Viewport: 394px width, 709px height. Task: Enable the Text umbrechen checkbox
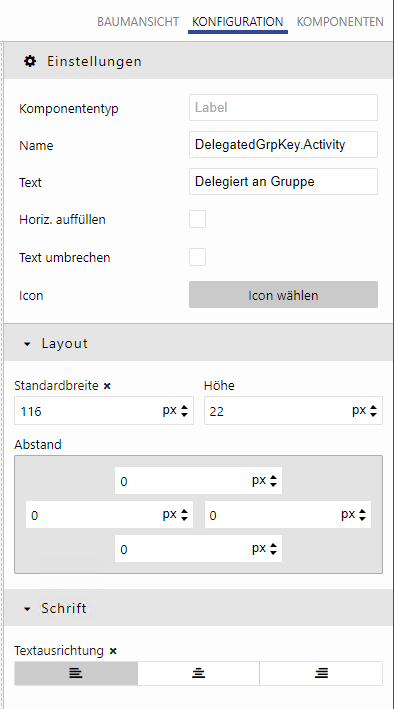pos(197,257)
